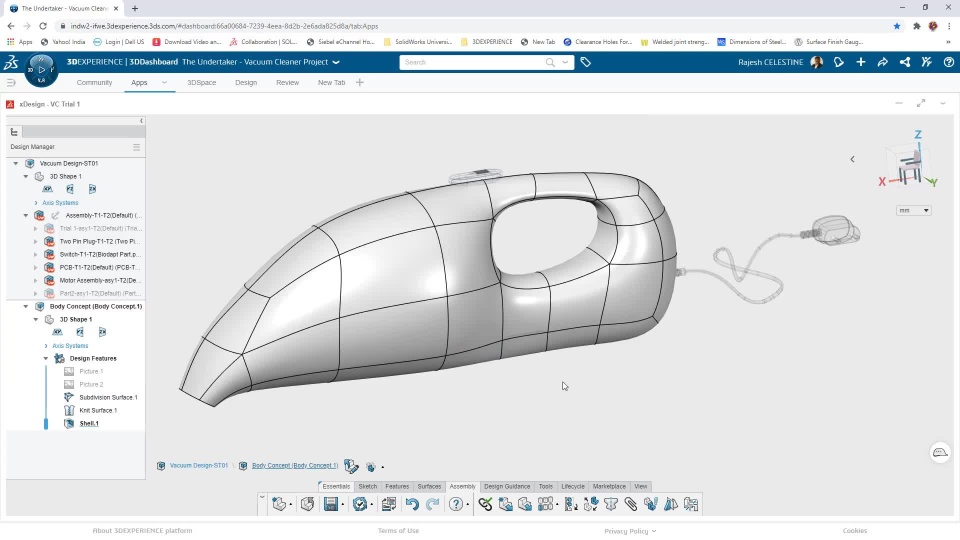Click the Save icon in the toolbar
This screenshot has width=960, height=540.
pyautogui.click(x=330, y=505)
